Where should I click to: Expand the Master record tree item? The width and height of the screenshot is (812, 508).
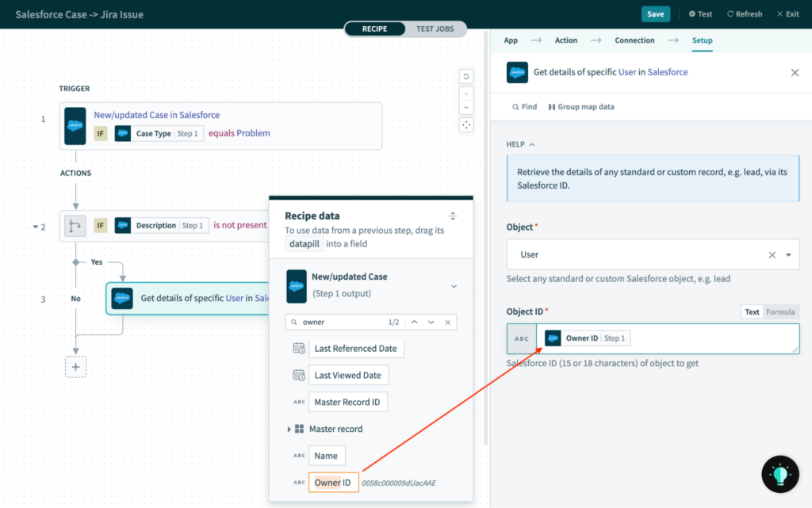(290, 429)
